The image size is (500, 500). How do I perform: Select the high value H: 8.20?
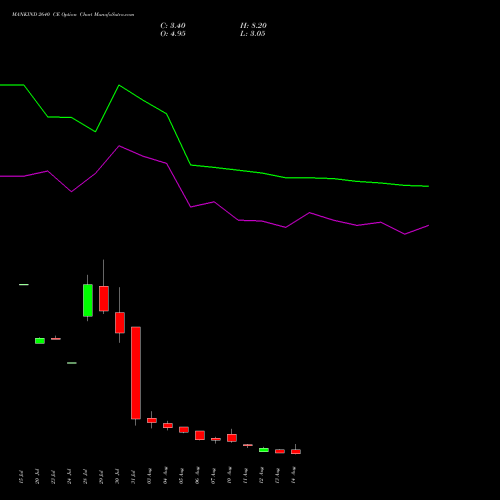pos(253,26)
